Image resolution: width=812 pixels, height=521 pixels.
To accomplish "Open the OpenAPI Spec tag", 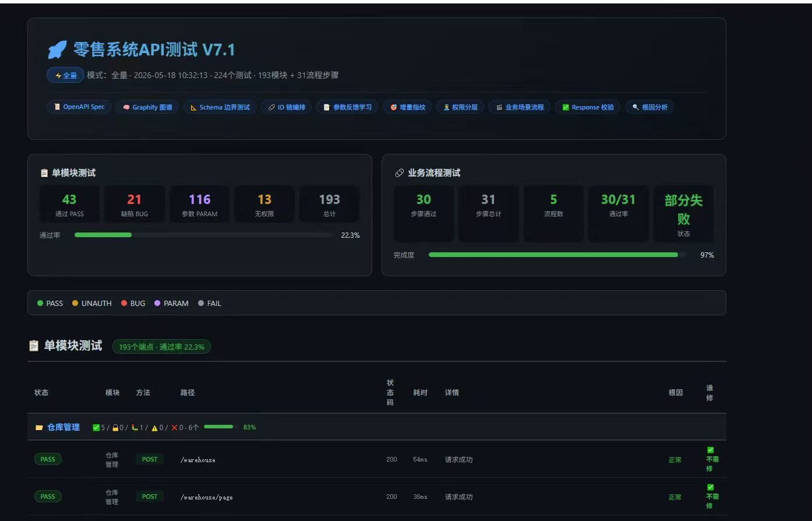I will pos(79,107).
